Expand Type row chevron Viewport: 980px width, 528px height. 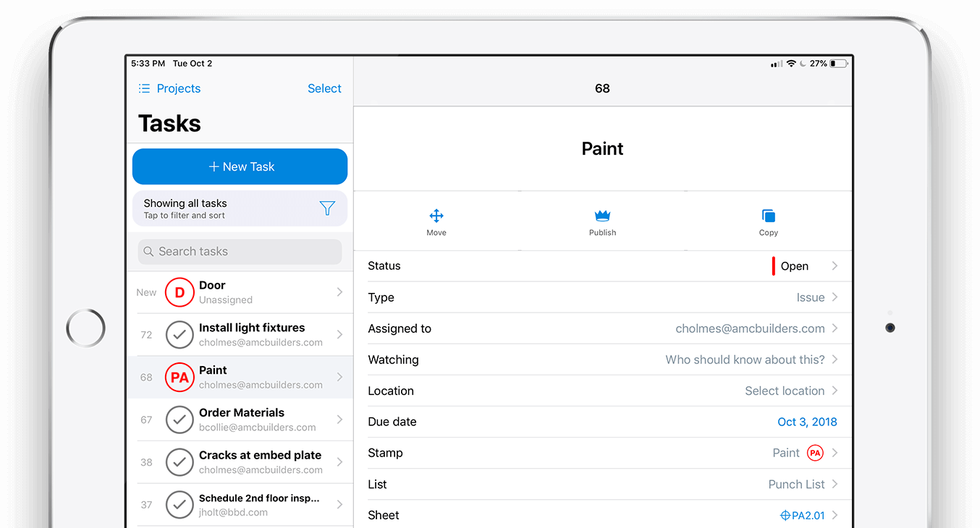[x=835, y=297]
